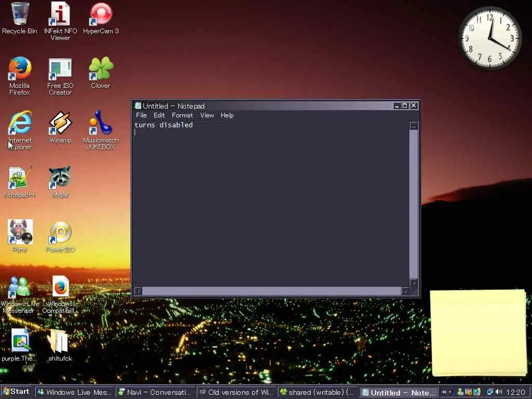Select the Notepad++ desktop icon
This screenshot has height=399, width=532.
click(x=19, y=182)
